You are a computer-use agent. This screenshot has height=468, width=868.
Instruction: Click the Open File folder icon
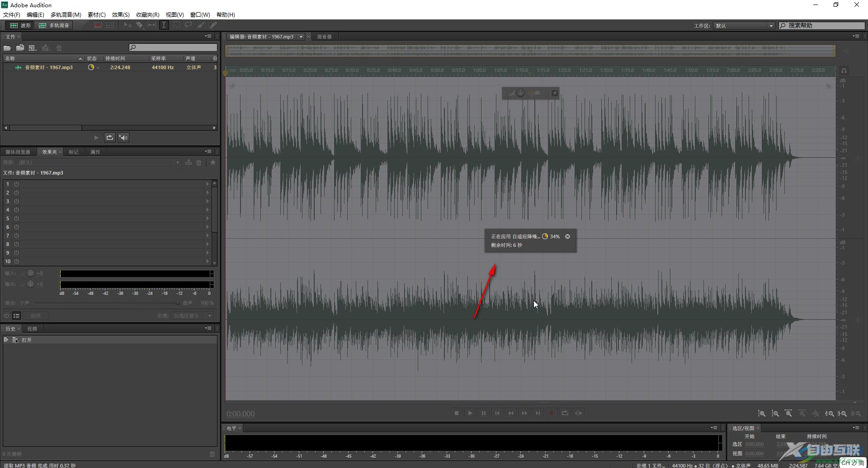click(x=7, y=48)
